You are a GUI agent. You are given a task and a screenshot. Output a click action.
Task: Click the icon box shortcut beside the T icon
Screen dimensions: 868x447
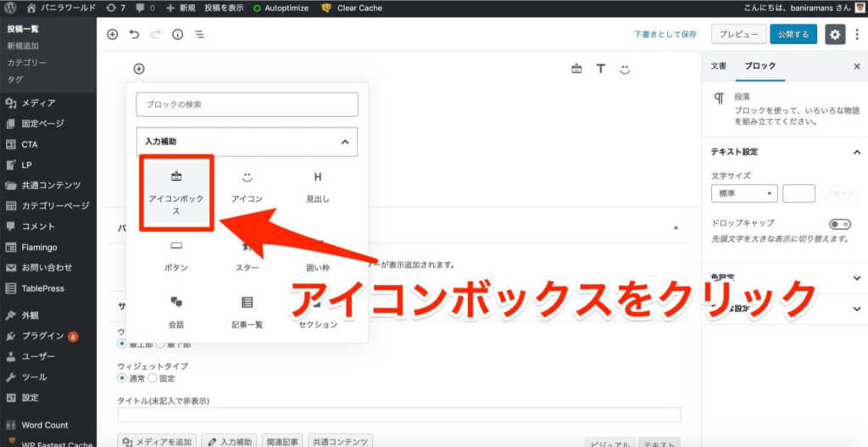(x=576, y=69)
